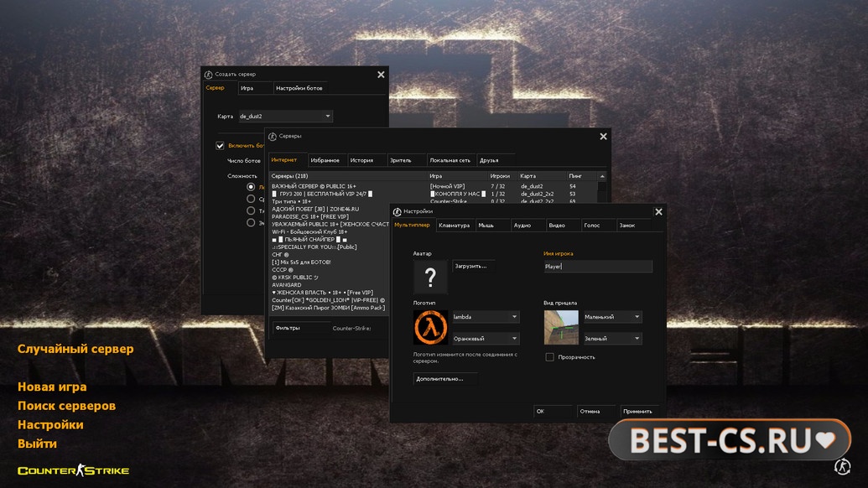868x488 pixels.
Task: Click the question mark avatar image
Action: [x=430, y=276]
